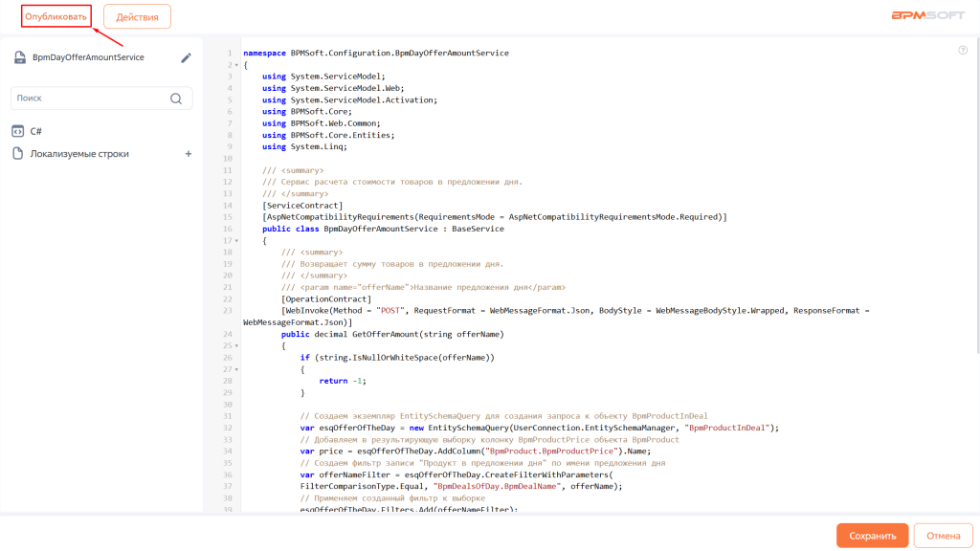Viewport: 980px width, 551px height.
Task: Collapse the GetOfferAmount method at line 24
Action: click(235, 346)
